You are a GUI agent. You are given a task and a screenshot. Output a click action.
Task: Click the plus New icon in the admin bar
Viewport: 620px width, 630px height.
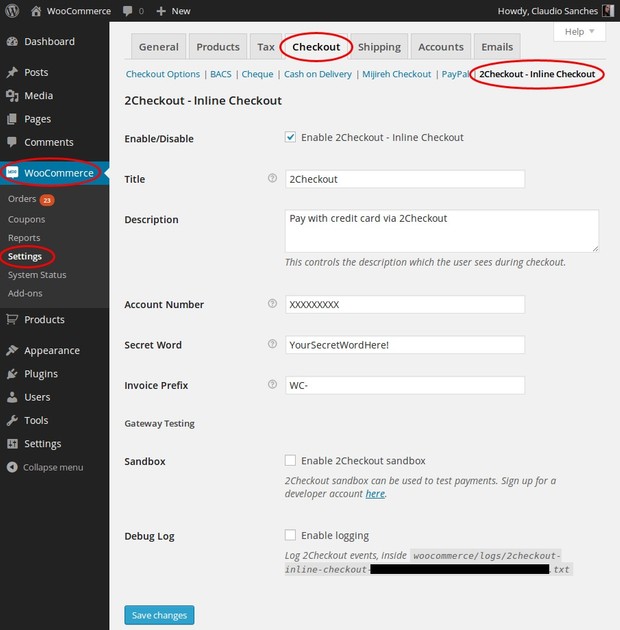coord(161,11)
